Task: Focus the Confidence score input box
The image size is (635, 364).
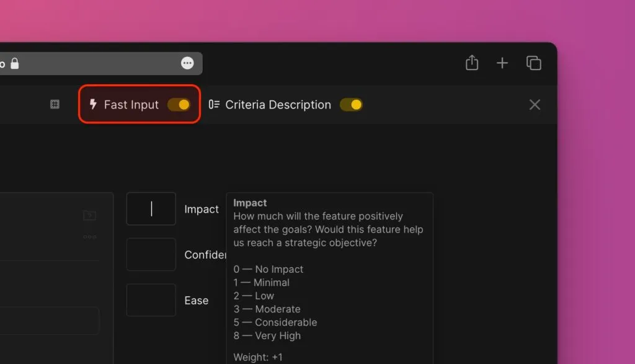Action: [x=151, y=255]
